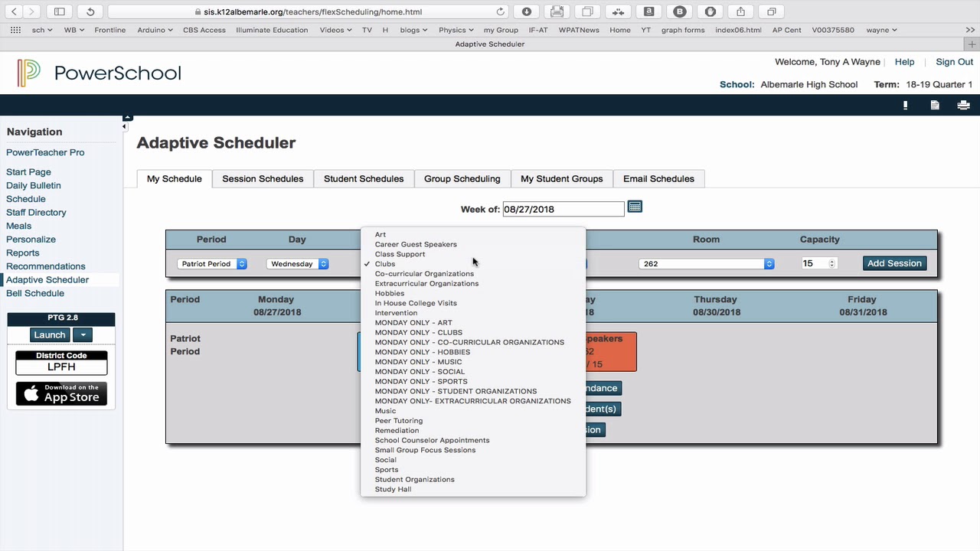Select 'MONDAY ONLY - MUSIC' option
The image size is (980, 551).
point(473,362)
